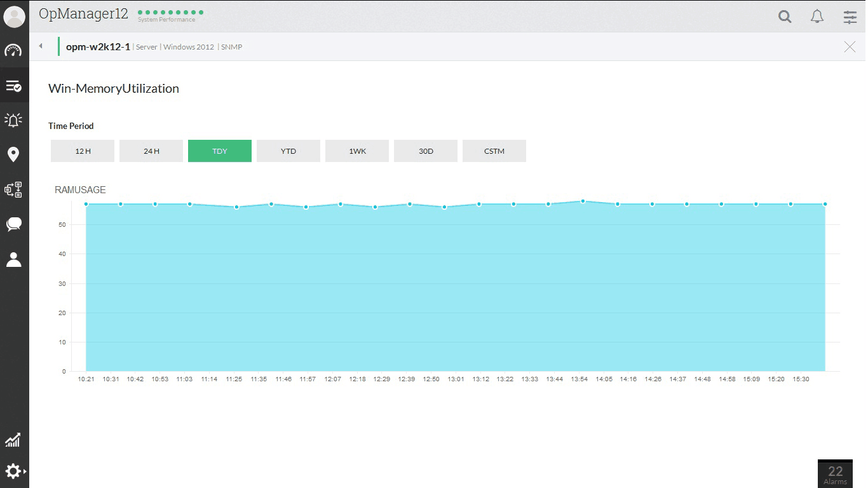868x488 pixels.
Task: Open the settings gear icon
Action: (x=14, y=471)
